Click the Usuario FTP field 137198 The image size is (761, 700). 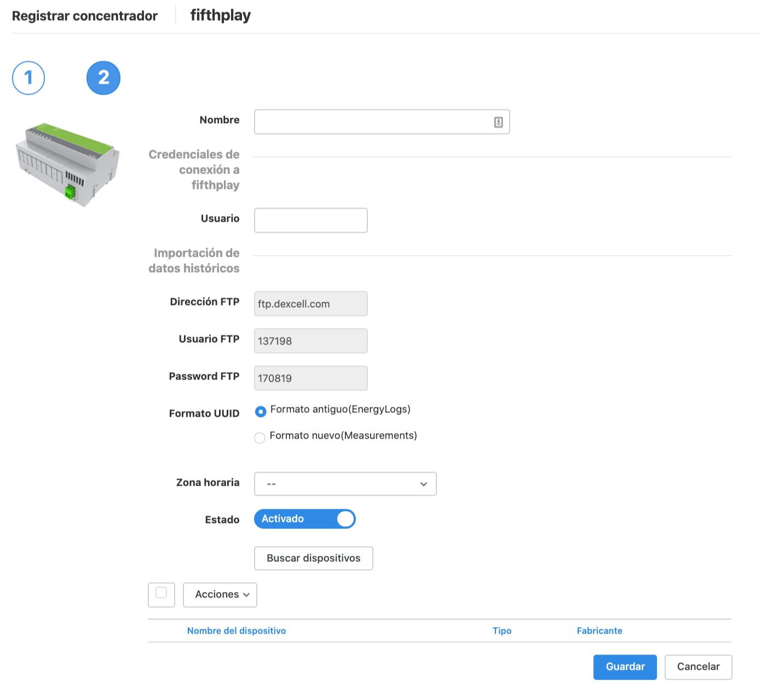pyautogui.click(x=311, y=341)
